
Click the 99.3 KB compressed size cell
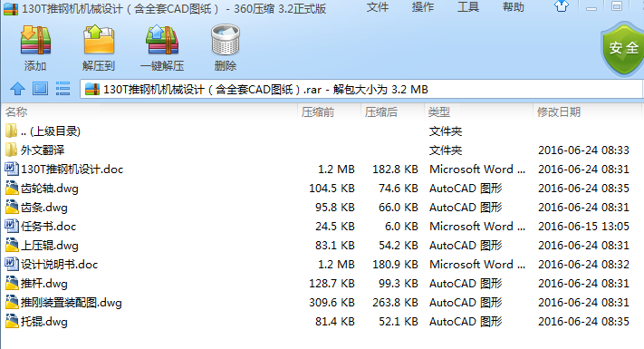coord(398,284)
